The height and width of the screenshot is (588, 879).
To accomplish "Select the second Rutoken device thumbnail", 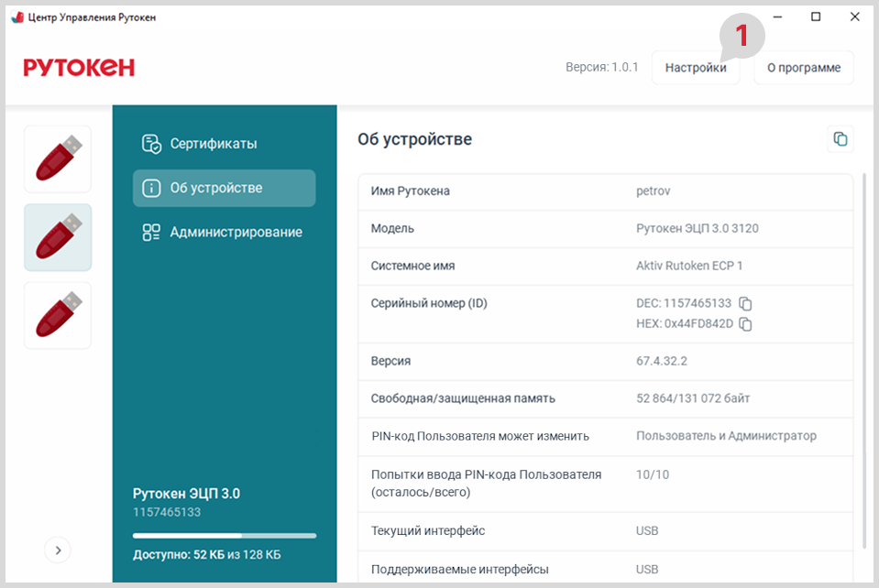I will click(58, 237).
